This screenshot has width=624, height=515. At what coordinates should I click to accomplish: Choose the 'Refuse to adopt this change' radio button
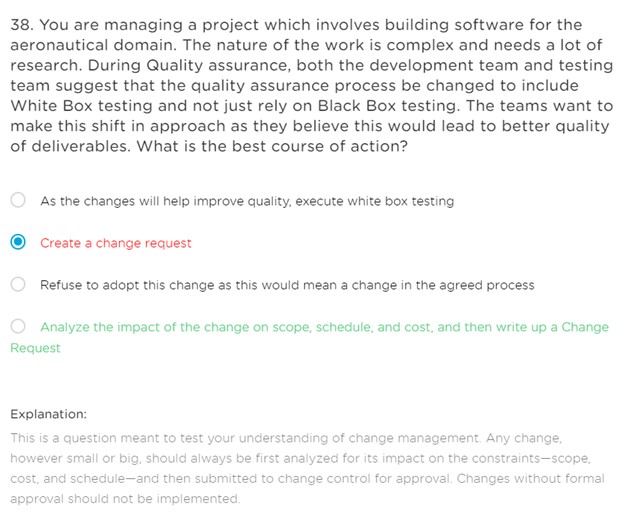tap(18, 284)
